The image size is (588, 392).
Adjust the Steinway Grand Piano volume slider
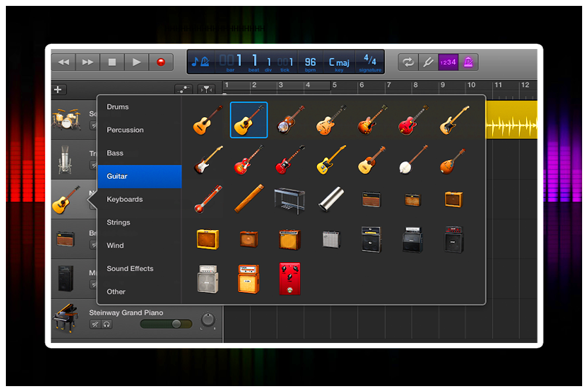(x=166, y=324)
